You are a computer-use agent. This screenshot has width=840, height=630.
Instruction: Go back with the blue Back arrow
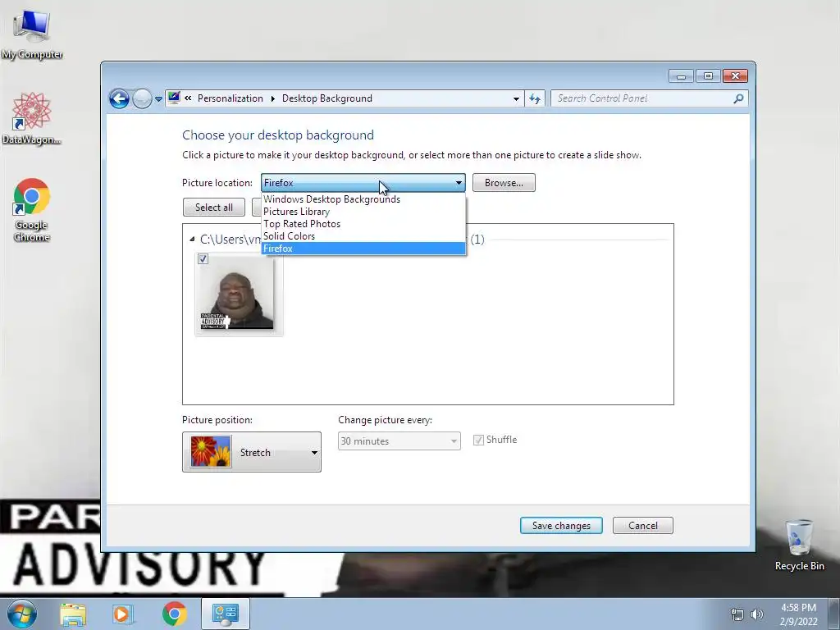coord(119,98)
